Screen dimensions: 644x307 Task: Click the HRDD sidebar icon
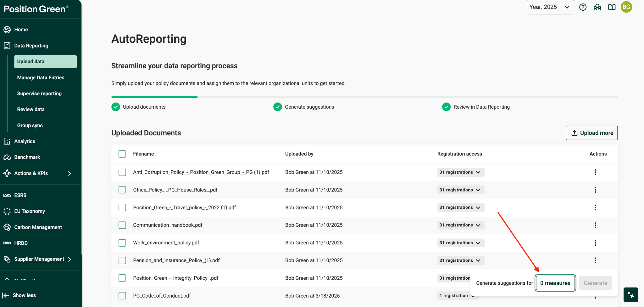[x=7, y=243]
